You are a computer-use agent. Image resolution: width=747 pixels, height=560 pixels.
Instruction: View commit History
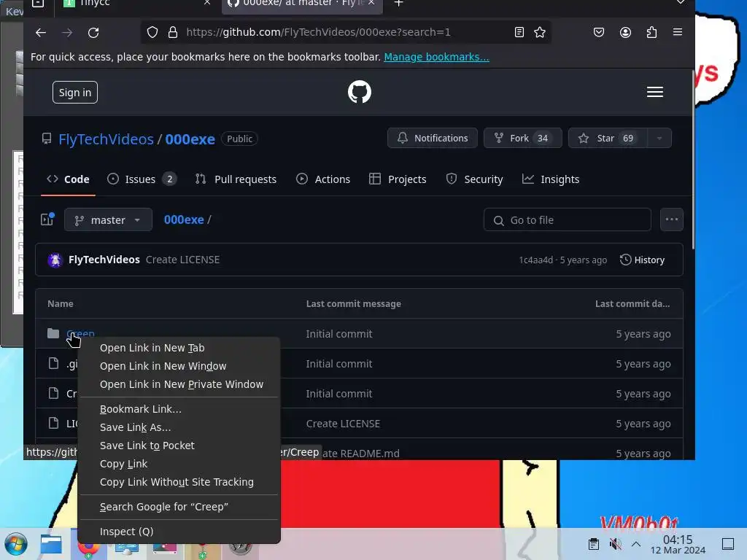pos(642,260)
